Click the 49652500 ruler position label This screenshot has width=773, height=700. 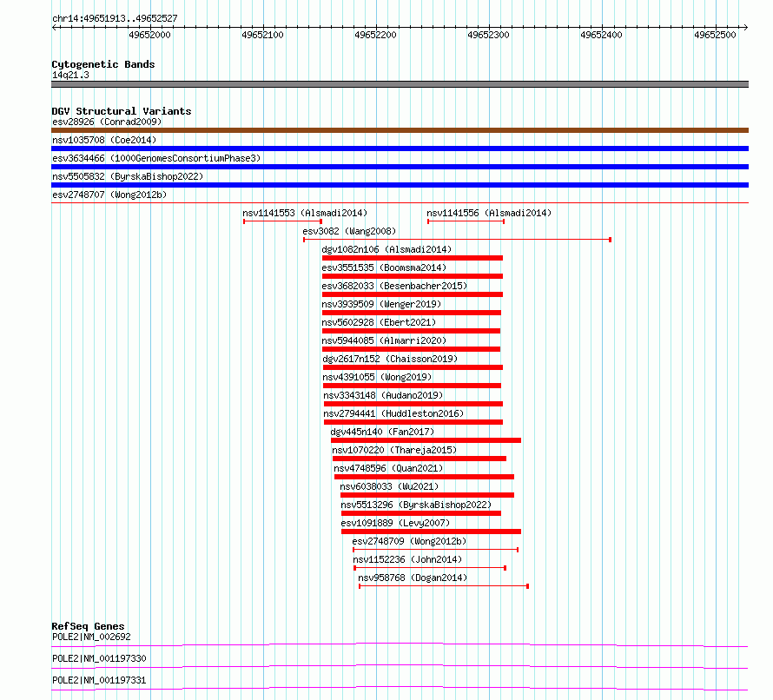coord(715,35)
